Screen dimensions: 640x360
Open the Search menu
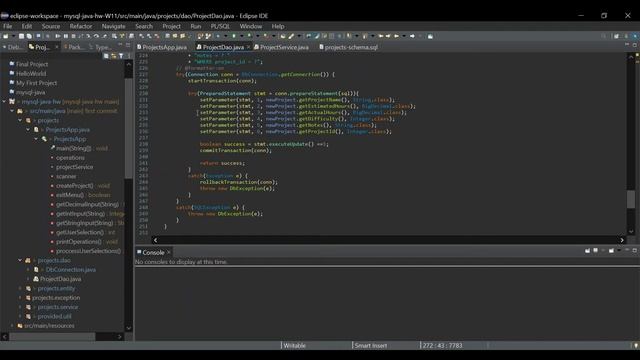coord(144,26)
